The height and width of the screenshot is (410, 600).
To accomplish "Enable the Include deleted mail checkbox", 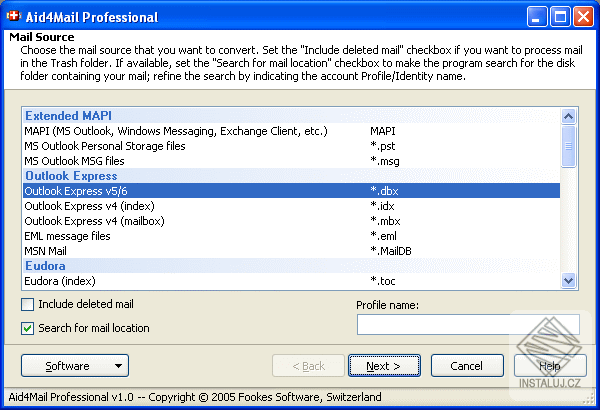I will click(x=28, y=305).
